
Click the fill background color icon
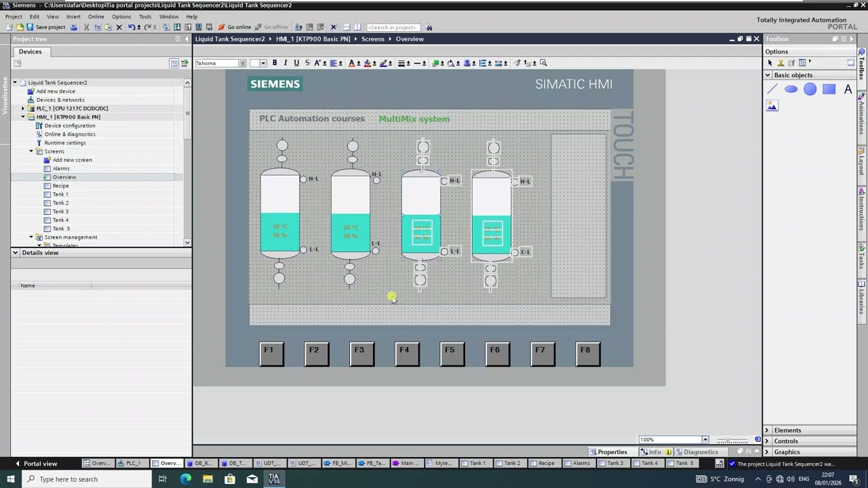368,63
